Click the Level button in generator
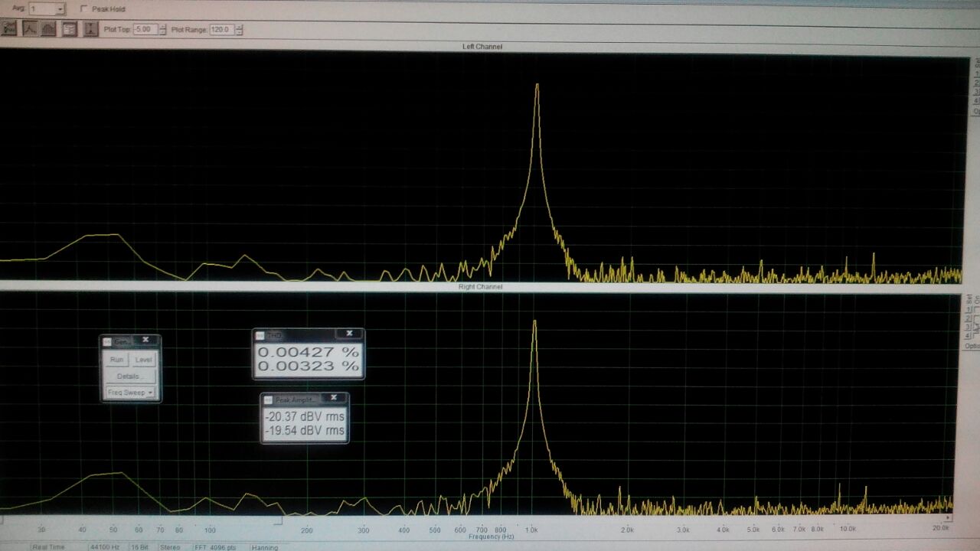Screen dimensions: 980x551 [143, 360]
